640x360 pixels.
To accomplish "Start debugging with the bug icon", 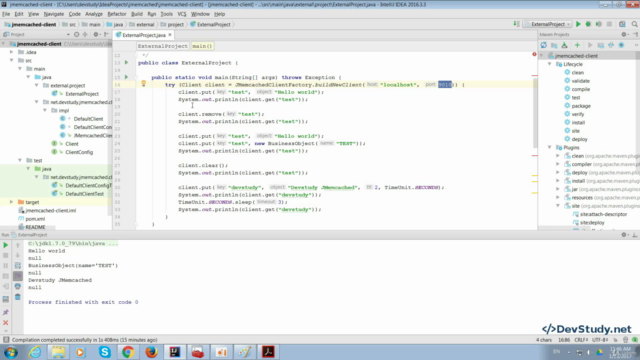I will coord(588,24).
